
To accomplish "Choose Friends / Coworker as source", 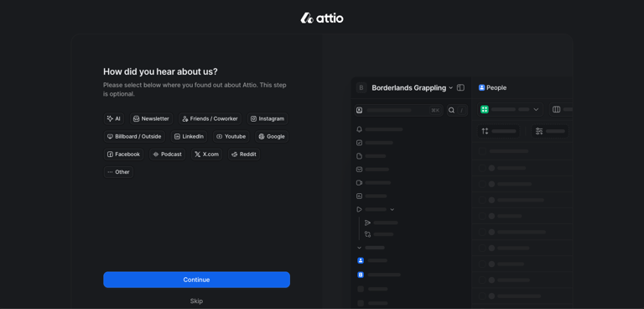I will click(210, 118).
